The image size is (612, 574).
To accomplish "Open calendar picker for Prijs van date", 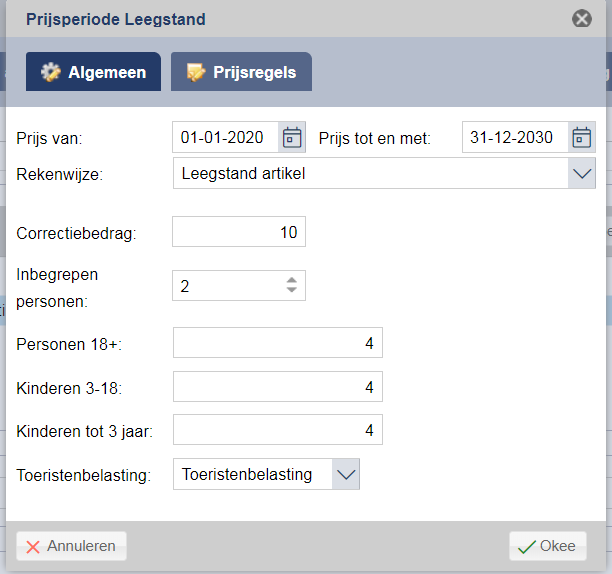I will point(292,137).
